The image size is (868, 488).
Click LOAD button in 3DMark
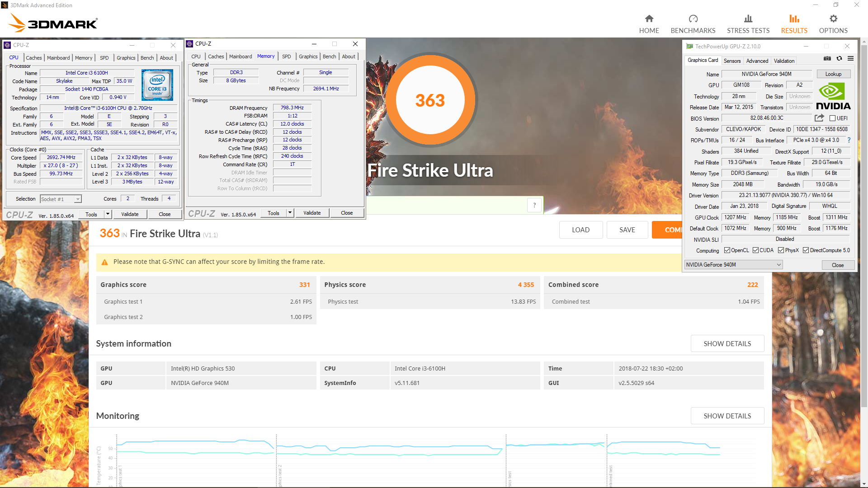tap(580, 230)
